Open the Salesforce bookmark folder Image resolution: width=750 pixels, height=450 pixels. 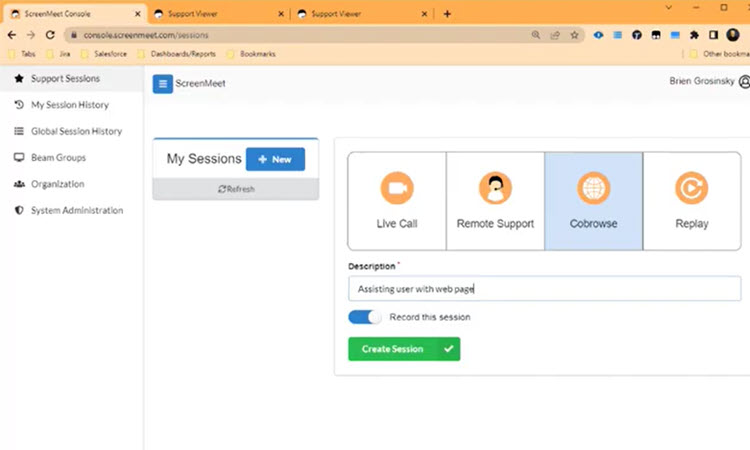(104, 54)
